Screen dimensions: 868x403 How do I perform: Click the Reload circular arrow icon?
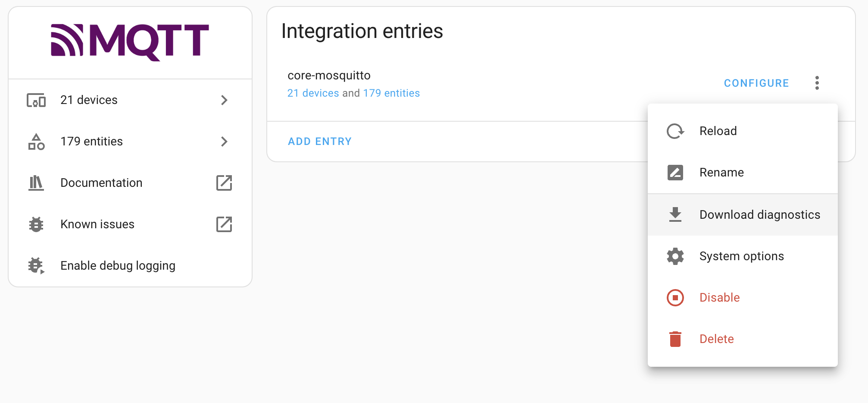[x=675, y=131]
